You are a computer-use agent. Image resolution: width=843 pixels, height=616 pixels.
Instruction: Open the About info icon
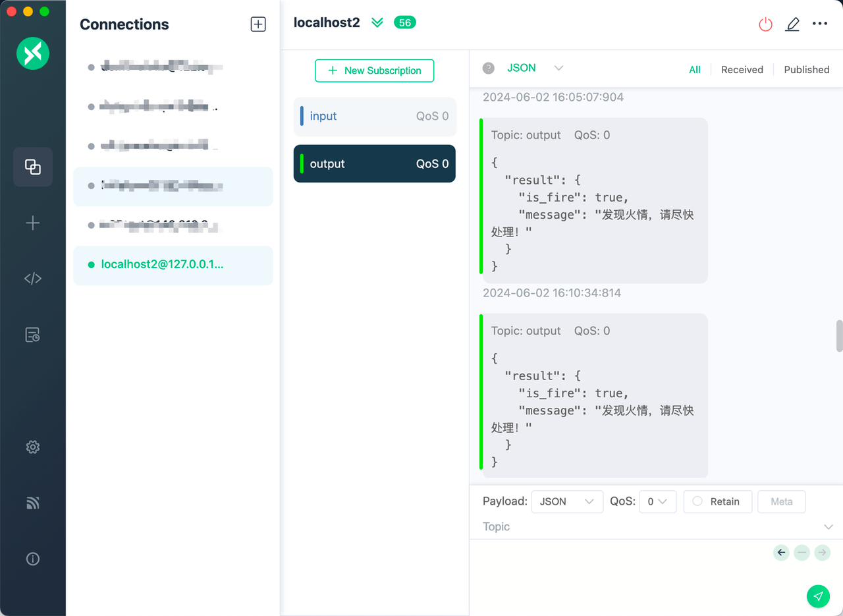click(33, 559)
